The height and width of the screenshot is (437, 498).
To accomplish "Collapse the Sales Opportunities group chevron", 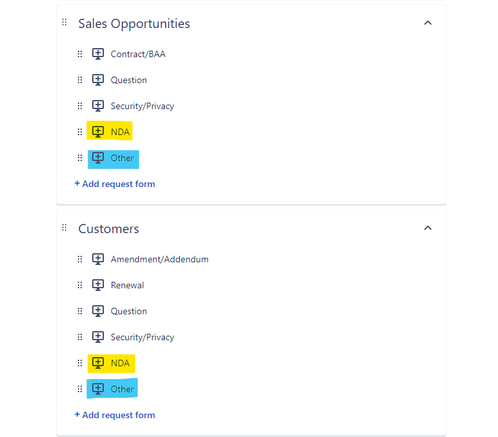I will point(428,23).
